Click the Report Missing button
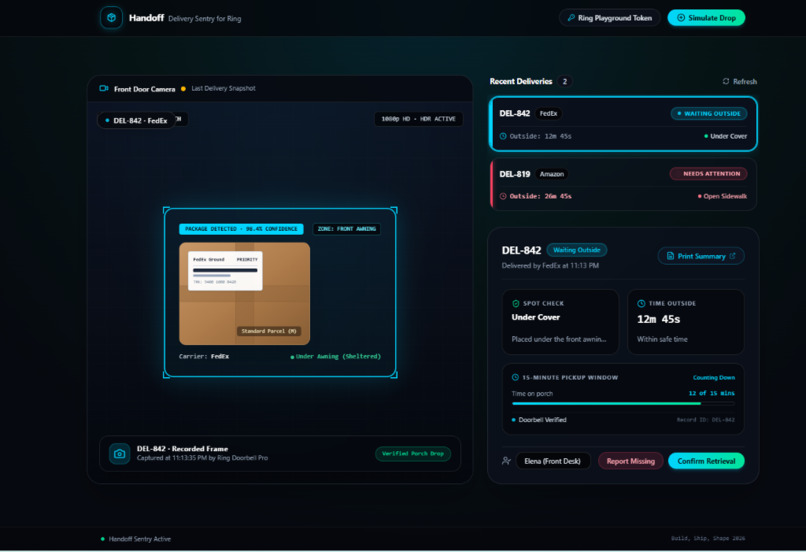This screenshot has width=806, height=552. tap(630, 461)
